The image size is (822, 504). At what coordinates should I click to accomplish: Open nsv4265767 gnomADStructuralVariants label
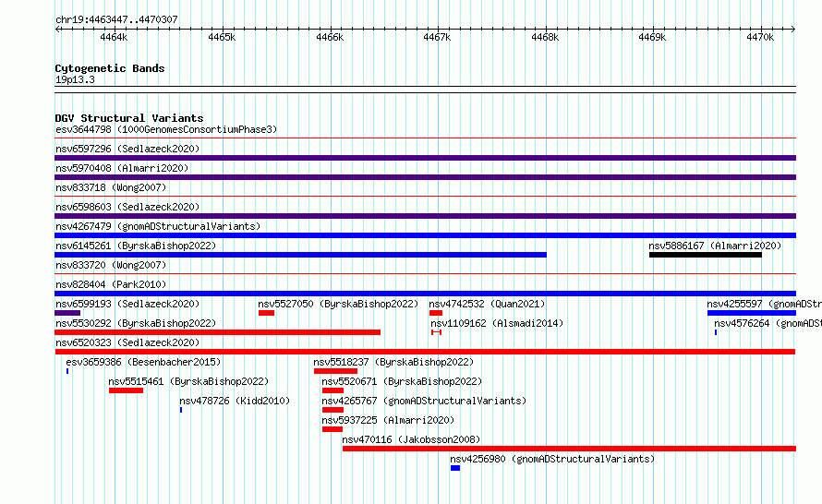point(424,401)
